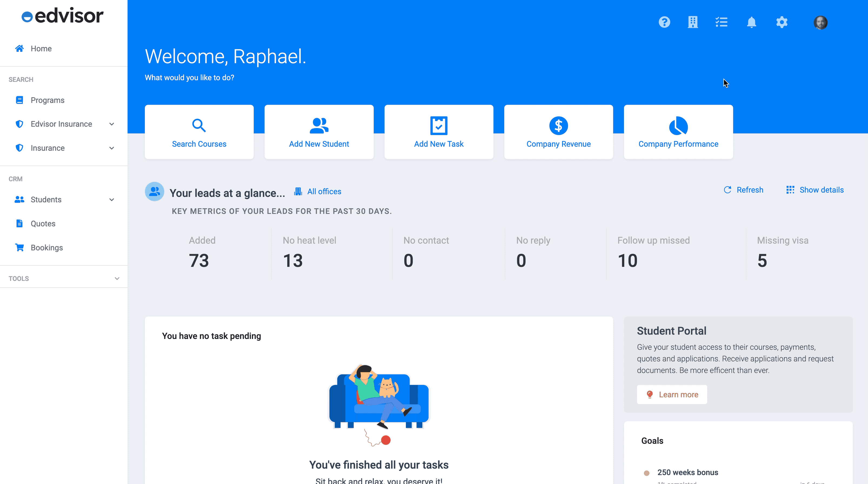
Task: Open settings gear icon
Action: 782,22
